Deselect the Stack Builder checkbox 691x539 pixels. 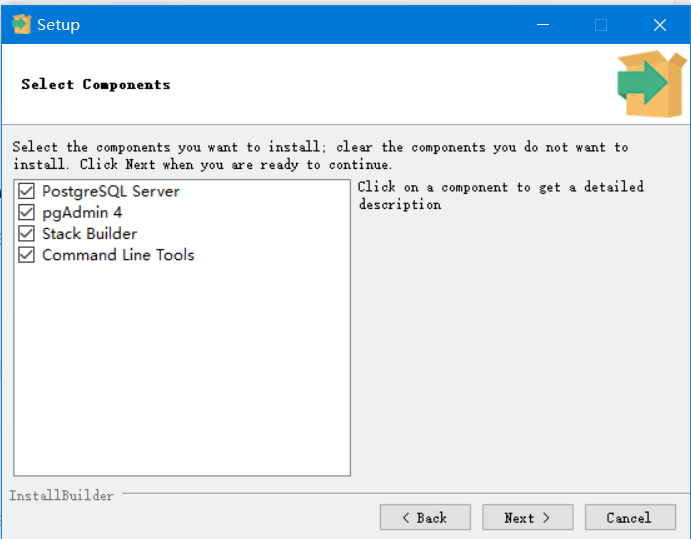[27, 234]
